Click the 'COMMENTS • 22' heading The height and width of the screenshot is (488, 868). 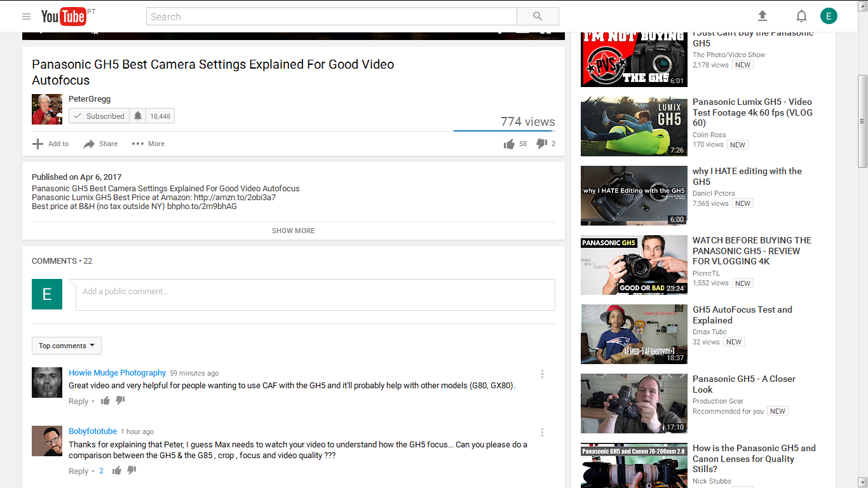(62, 261)
